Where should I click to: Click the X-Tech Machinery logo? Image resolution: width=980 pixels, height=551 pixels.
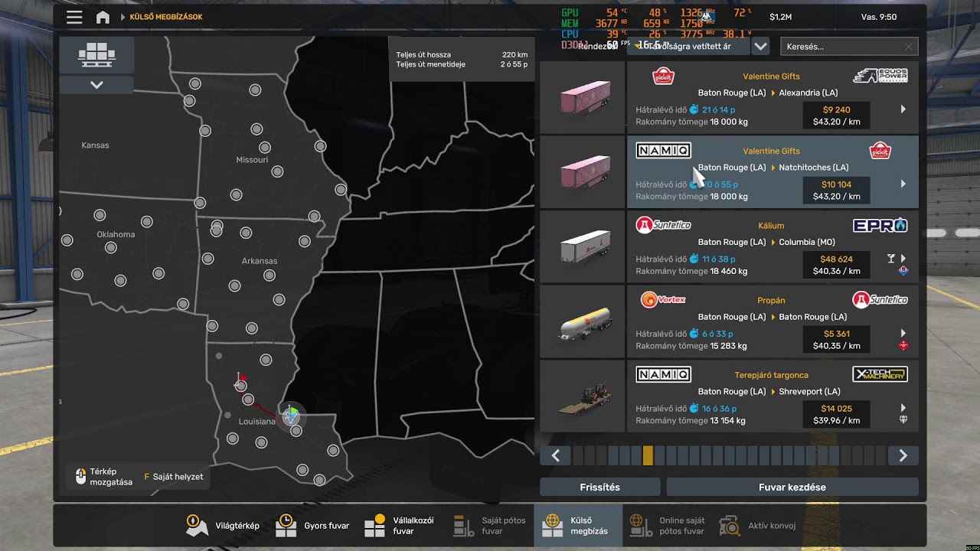[x=880, y=374]
